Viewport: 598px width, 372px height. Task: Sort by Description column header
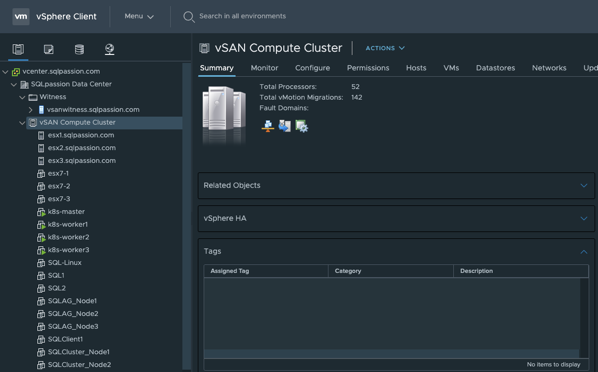pyautogui.click(x=521, y=271)
